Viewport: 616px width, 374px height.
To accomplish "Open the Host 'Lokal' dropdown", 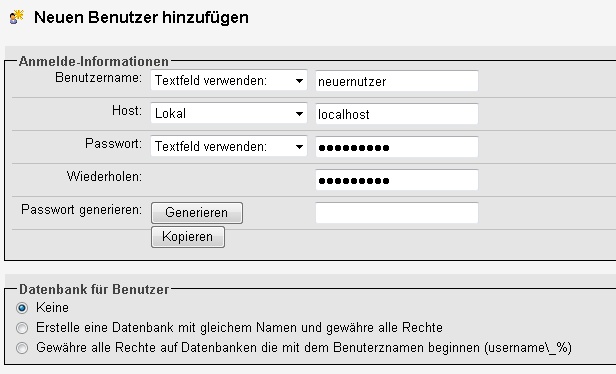I will [x=229, y=114].
